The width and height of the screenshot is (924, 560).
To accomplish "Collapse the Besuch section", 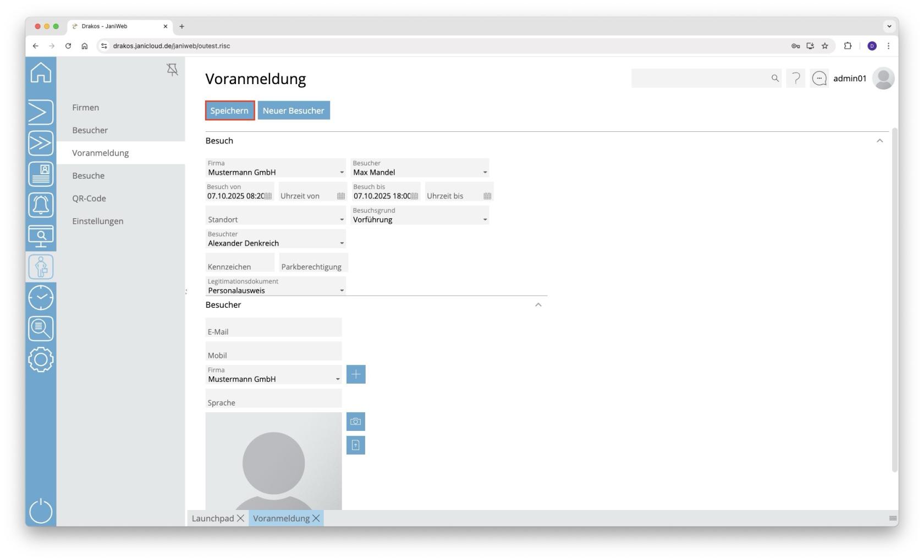I will 879,141.
